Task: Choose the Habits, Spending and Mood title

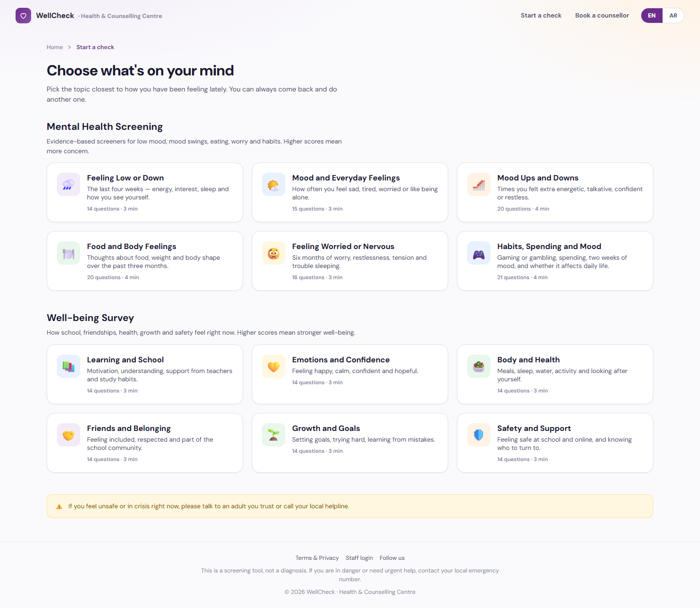Action: pyautogui.click(x=549, y=247)
